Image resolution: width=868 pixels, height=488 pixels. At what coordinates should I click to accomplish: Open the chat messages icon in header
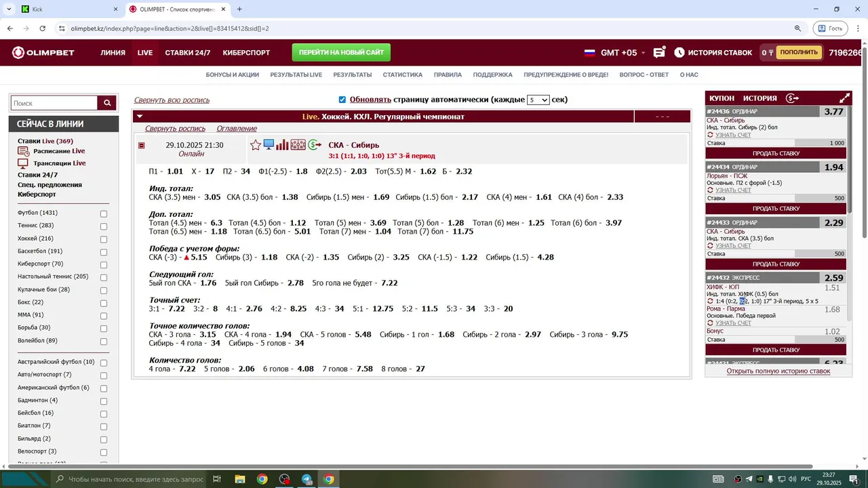click(659, 52)
